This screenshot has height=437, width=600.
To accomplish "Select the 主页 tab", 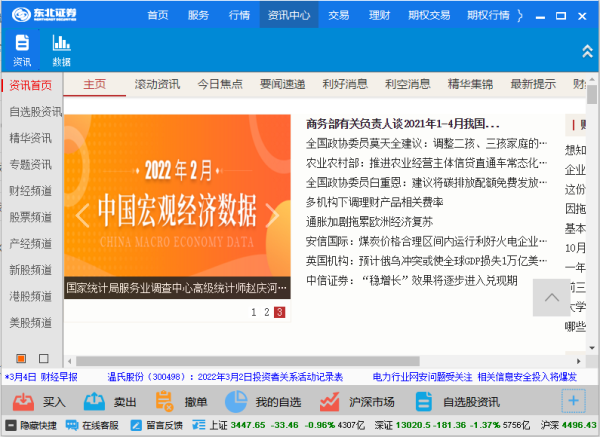I will point(95,84).
